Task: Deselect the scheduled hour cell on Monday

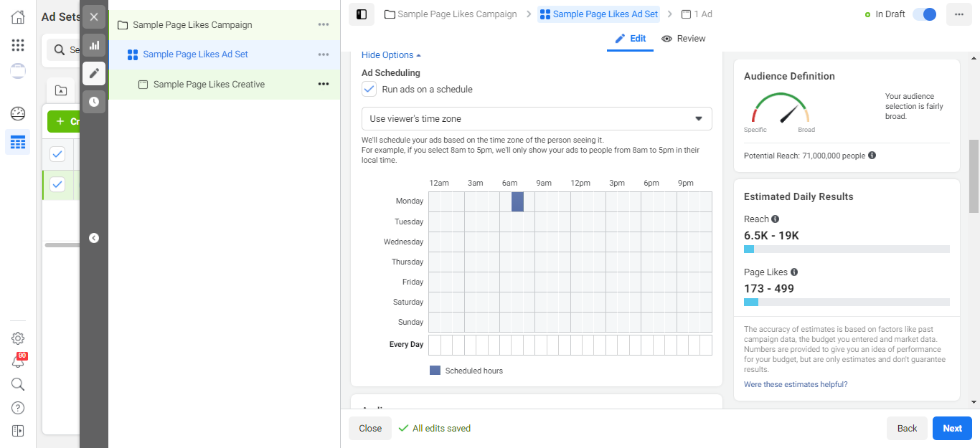Action: (x=518, y=201)
